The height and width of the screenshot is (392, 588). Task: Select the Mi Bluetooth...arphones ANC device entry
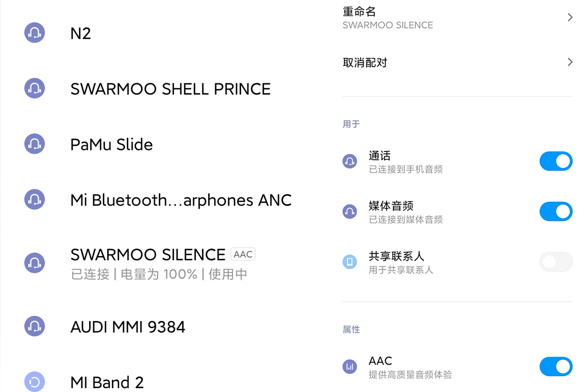pos(181,200)
